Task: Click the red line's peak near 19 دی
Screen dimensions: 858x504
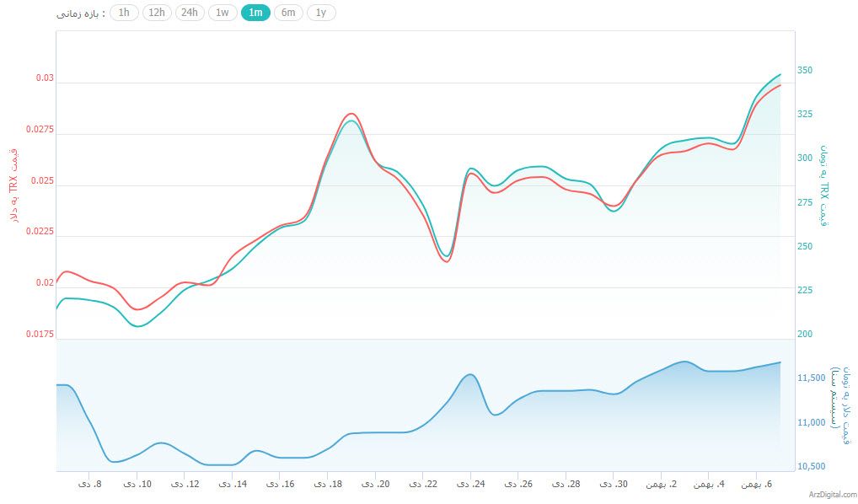Action: 351,113
